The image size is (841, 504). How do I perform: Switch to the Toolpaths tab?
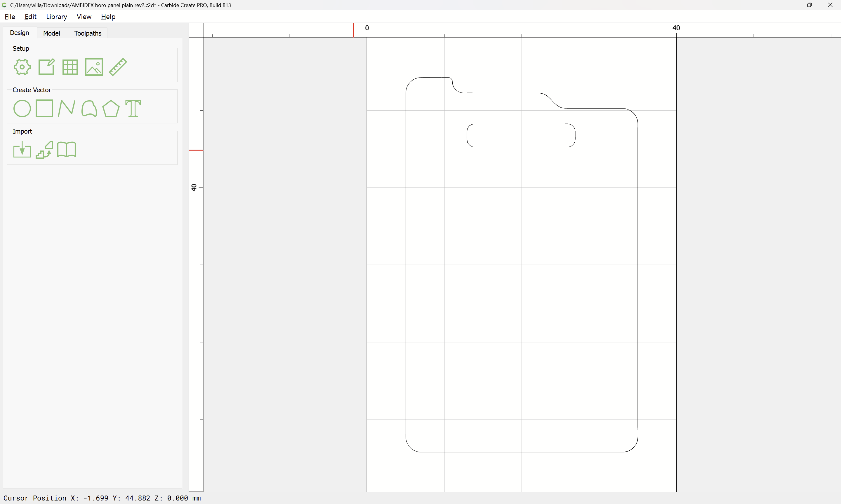[x=88, y=33]
